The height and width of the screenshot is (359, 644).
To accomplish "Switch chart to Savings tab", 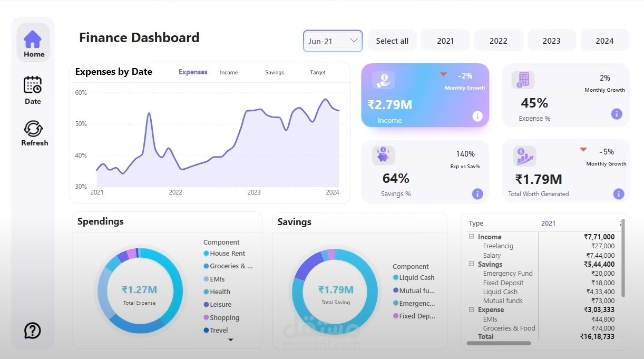I will click(275, 73).
